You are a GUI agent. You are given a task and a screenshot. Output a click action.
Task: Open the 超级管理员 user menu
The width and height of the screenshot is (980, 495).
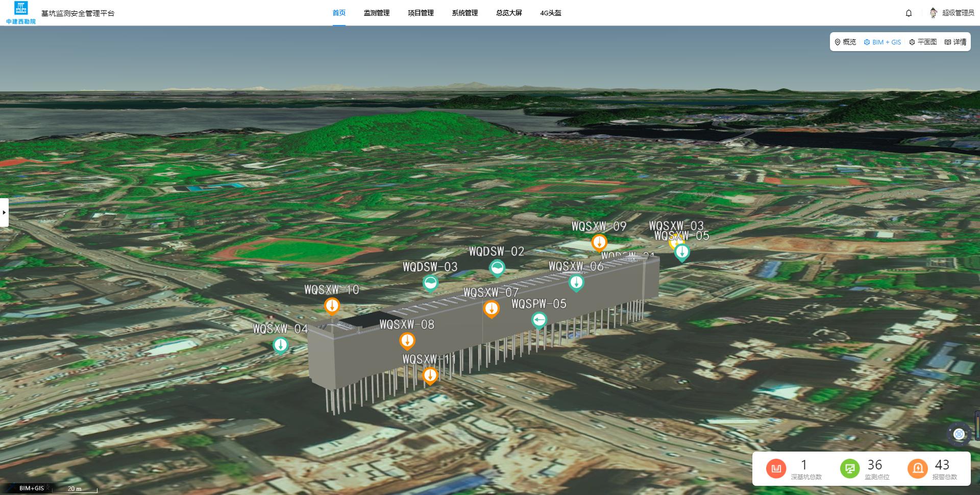click(x=952, y=13)
